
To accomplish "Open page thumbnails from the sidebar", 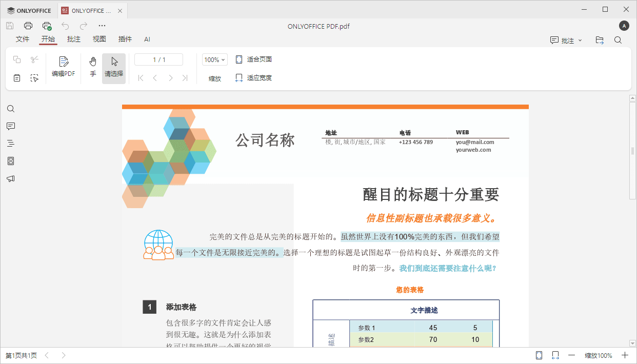I will tap(11, 160).
